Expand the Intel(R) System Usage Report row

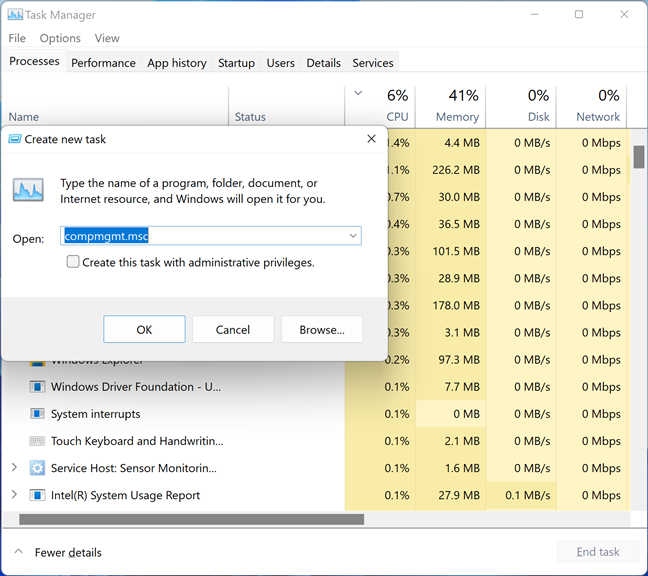click(14, 494)
